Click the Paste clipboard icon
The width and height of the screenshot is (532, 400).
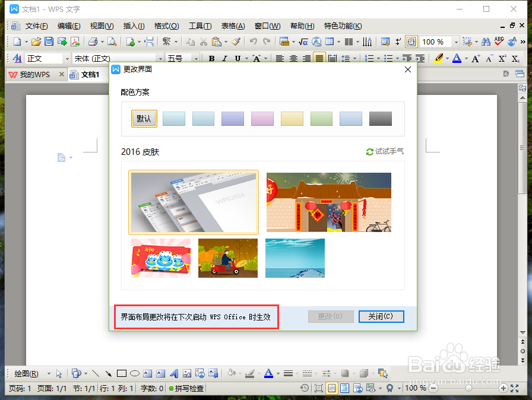[x=217, y=42]
